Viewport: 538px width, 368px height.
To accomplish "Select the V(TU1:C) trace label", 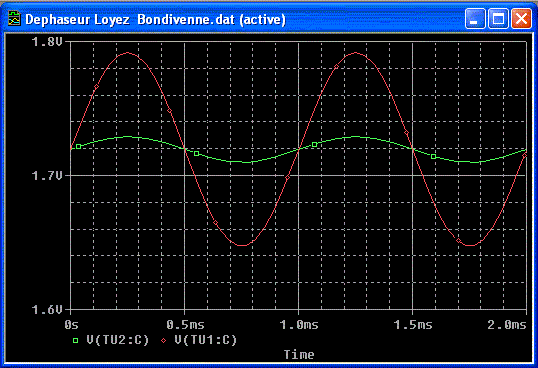I will coord(206,340).
